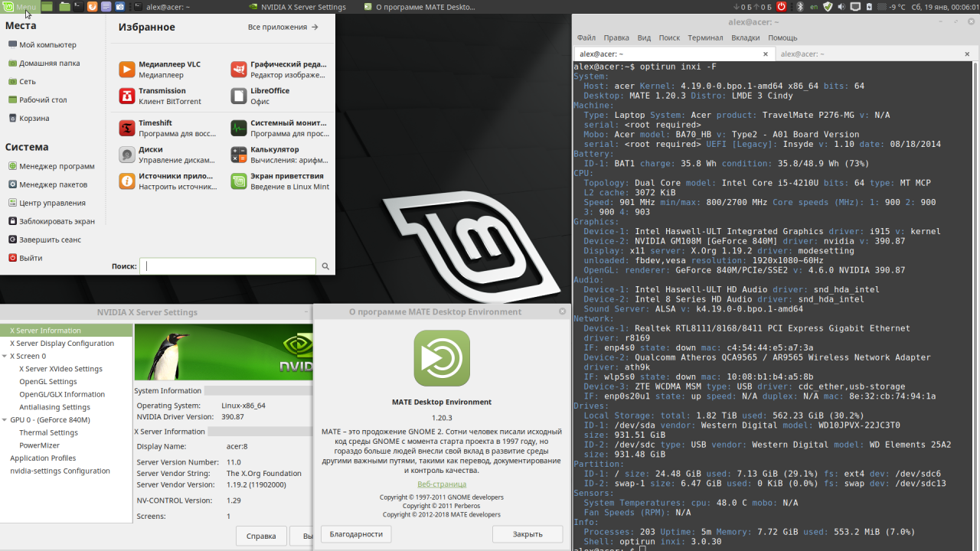980x551 pixels.
Task: Focus the Поиск search field
Action: [x=227, y=266]
